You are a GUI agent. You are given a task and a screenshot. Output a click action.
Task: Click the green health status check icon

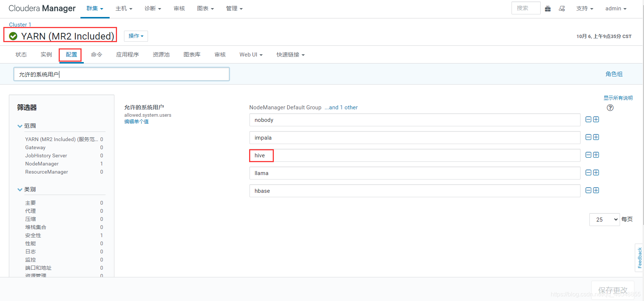(x=13, y=36)
